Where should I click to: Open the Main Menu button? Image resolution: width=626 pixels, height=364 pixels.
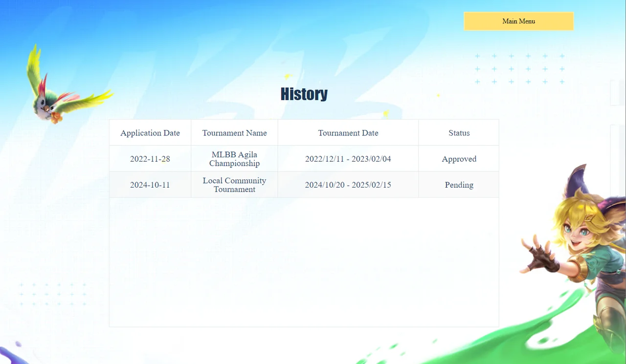click(x=518, y=21)
